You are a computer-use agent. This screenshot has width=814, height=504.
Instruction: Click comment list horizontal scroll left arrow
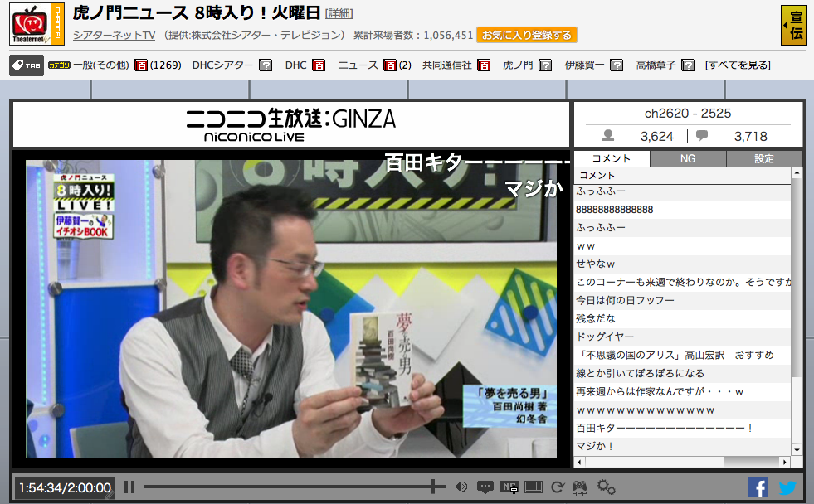click(579, 462)
